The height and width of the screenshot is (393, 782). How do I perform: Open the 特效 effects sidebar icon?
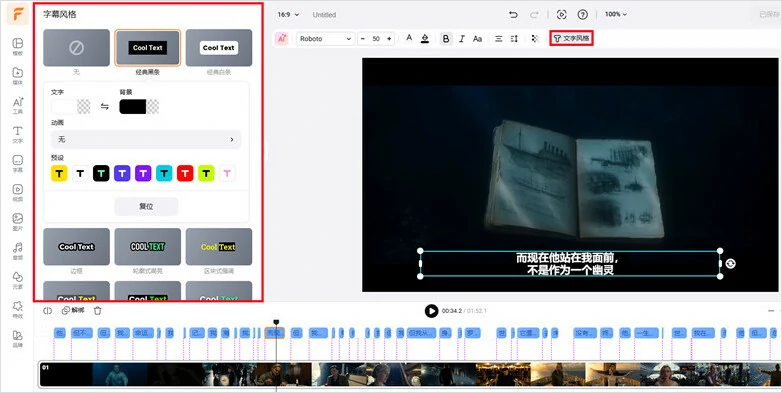pos(17,309)
